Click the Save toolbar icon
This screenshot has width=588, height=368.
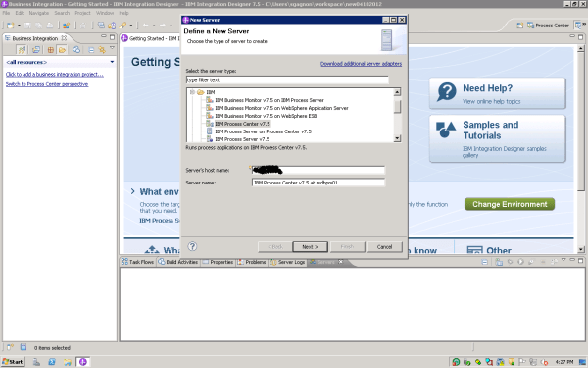pyautogui.click(x=27, y=26)
